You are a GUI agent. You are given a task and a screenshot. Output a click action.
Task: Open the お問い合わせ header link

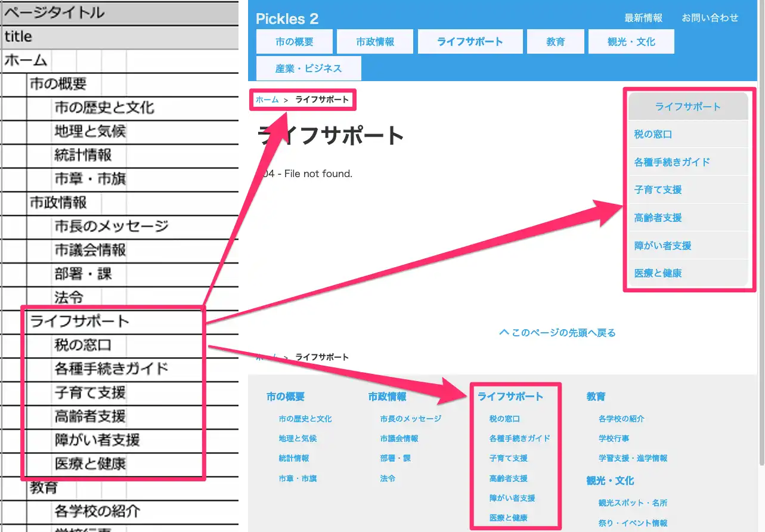(x=710, y=18)
